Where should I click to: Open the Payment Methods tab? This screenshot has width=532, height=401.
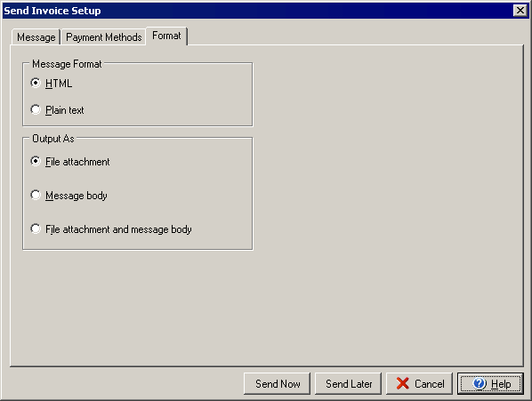coord(103,37)
